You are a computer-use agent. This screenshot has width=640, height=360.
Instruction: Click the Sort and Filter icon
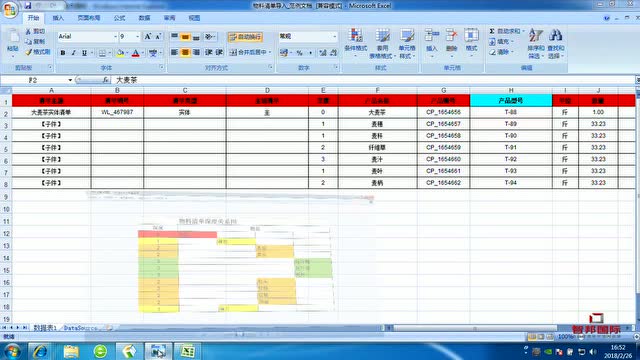pos(536,36)
